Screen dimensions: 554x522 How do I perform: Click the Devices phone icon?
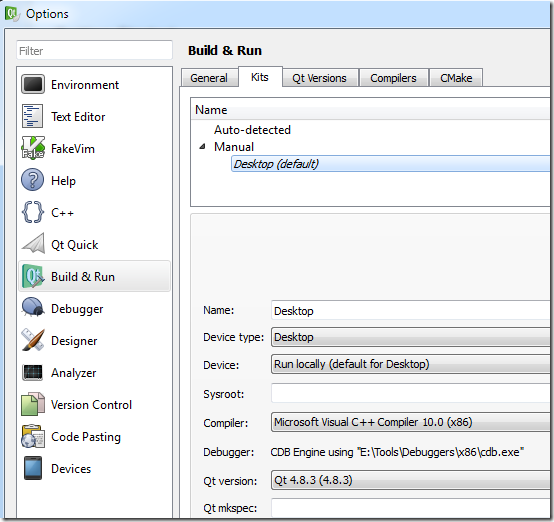33,468
